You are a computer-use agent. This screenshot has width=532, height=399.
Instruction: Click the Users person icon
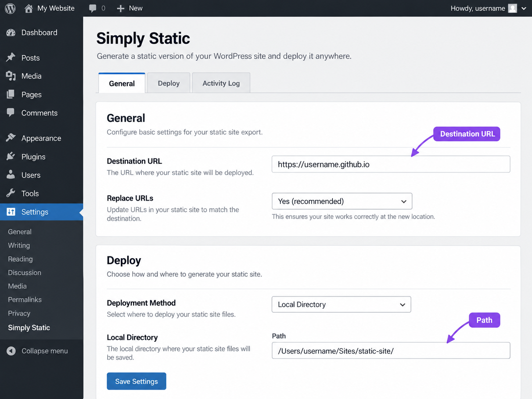[x=11, y=175]
